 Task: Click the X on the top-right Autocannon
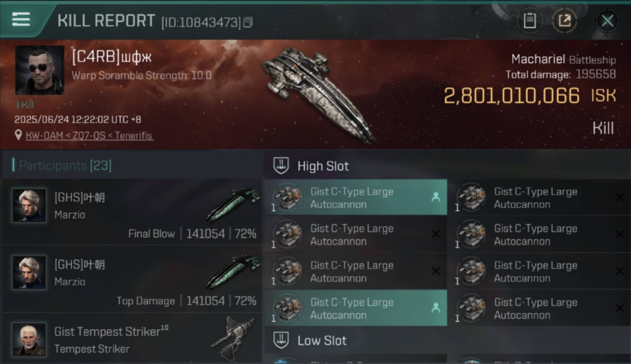click(x=619, y=197)
